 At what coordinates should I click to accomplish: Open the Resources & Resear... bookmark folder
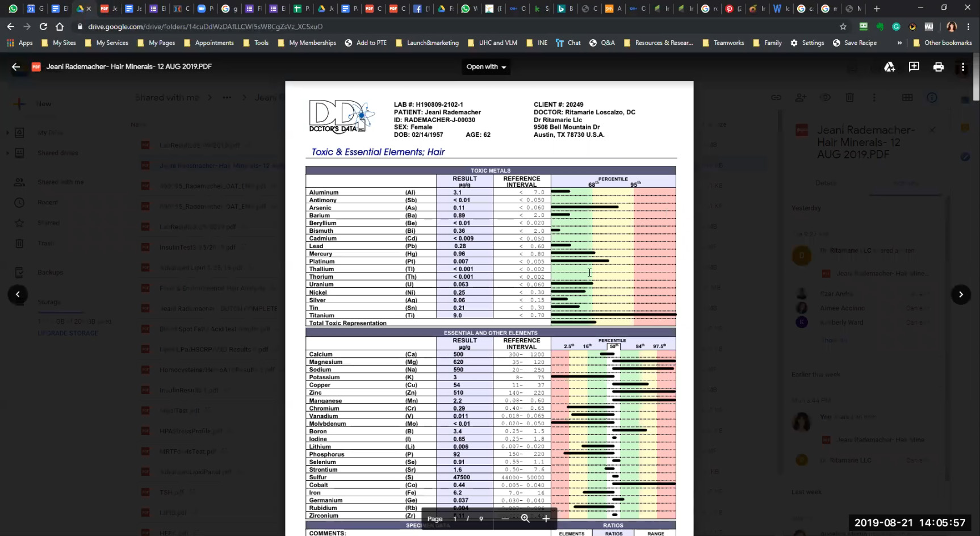[659, 43]
